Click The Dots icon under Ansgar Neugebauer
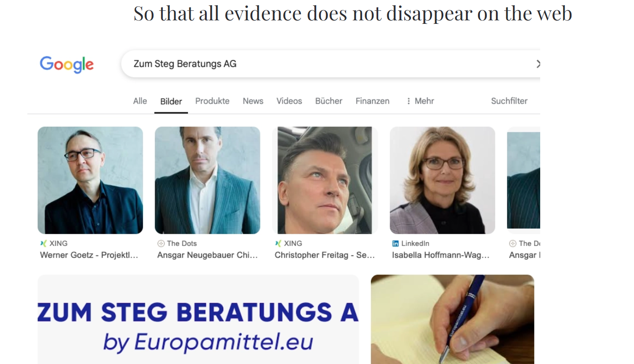Viewport: 634px width, 364px height. click(161, 243)
